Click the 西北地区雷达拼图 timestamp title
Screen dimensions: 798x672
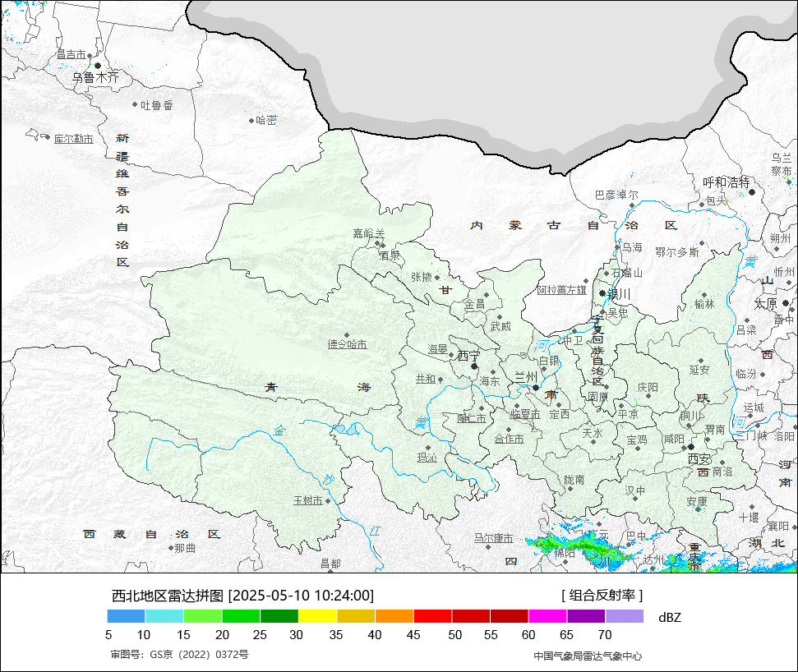coord(242,595)
